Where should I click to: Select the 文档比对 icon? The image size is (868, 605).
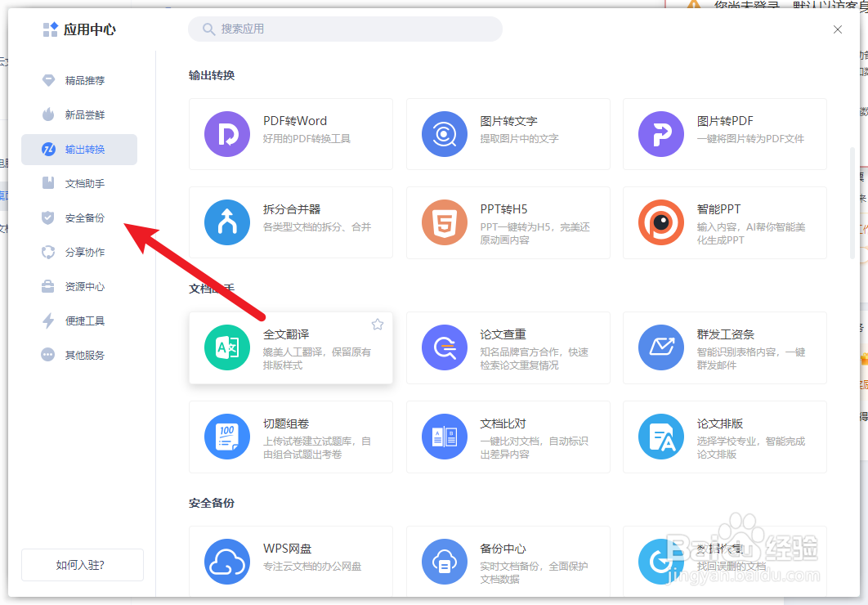point(444,437)
